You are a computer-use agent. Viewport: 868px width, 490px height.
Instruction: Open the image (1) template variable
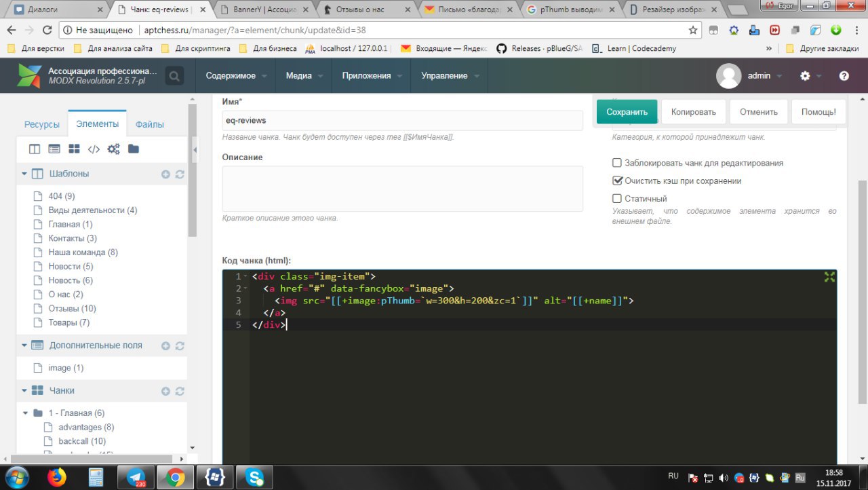pyautogui.click(x=66, y=368)
